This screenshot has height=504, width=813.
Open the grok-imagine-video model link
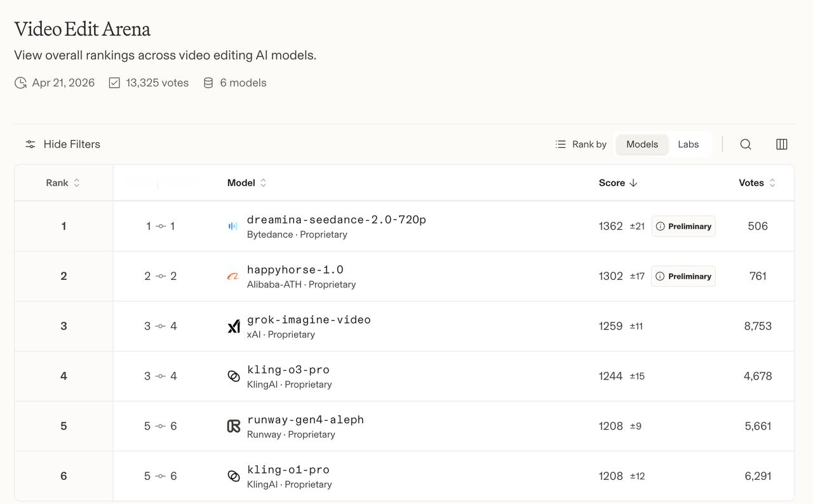pyautogui.click(x=309, y=320)
